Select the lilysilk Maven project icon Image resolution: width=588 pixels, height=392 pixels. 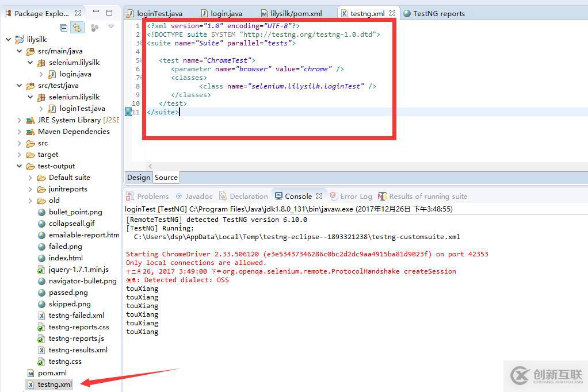19,39
